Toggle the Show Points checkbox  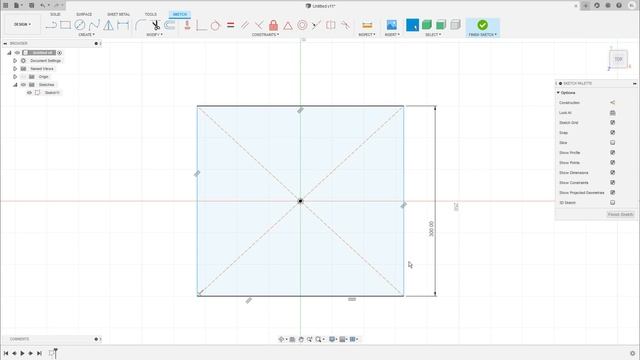click(x=612, y=162)
